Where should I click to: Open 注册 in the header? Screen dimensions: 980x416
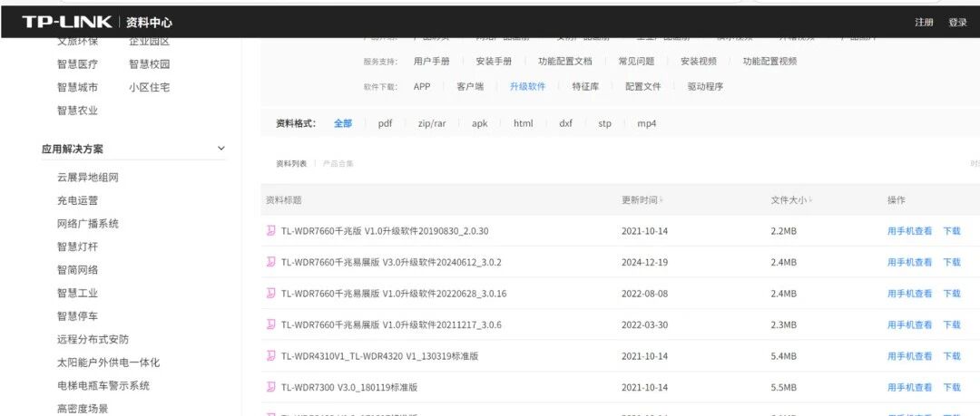click(924, 23)
